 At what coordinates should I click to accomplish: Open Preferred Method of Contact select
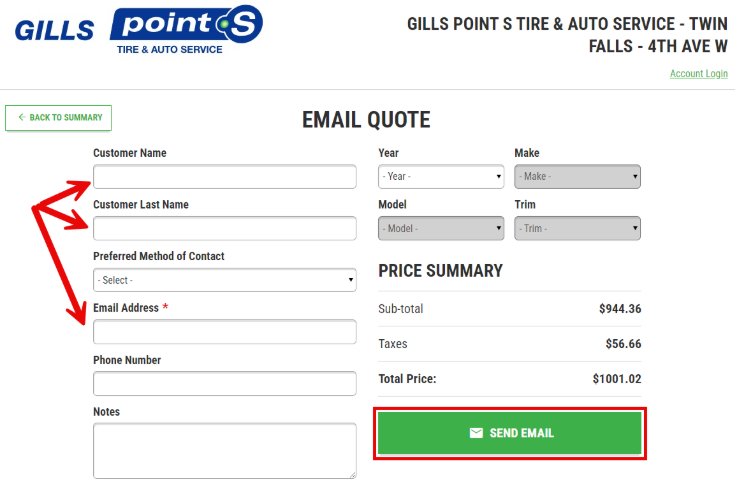click(x=225, y=280)
